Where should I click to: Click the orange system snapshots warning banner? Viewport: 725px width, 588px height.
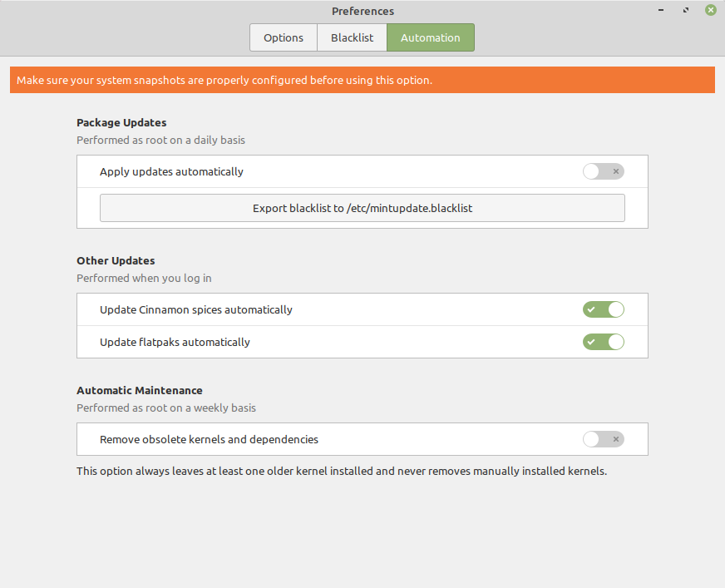362,81
